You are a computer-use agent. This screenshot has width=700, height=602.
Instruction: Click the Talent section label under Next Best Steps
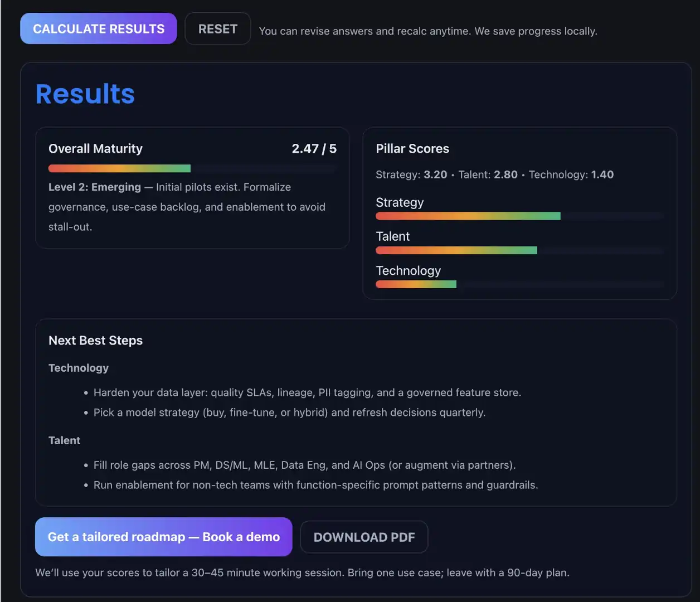[x=64, y=440]
